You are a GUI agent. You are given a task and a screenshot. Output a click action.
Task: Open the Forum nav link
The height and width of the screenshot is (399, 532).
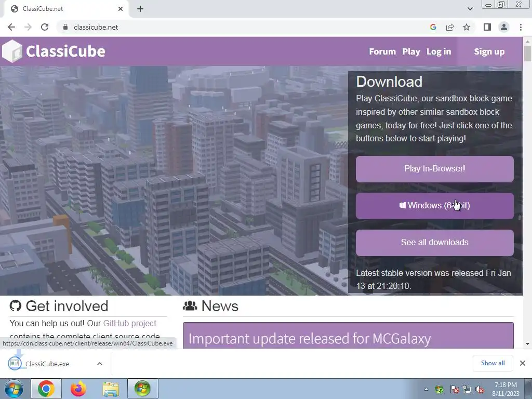tap(382, 51)
